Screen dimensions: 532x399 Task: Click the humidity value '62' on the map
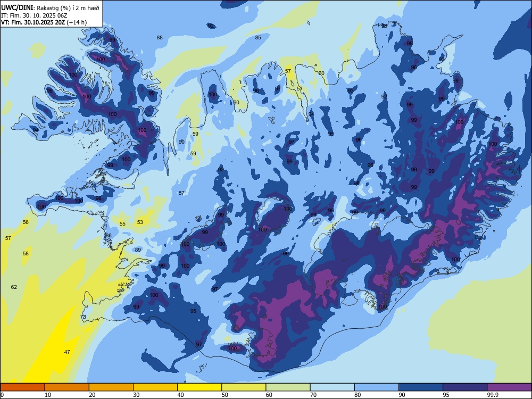click(14, 287)
